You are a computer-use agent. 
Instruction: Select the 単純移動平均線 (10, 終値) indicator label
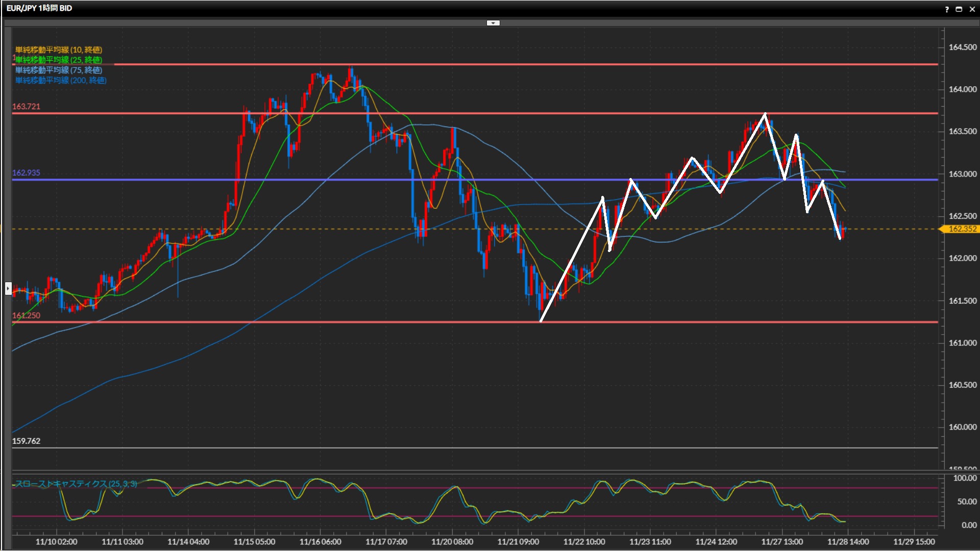click(58, 49)
